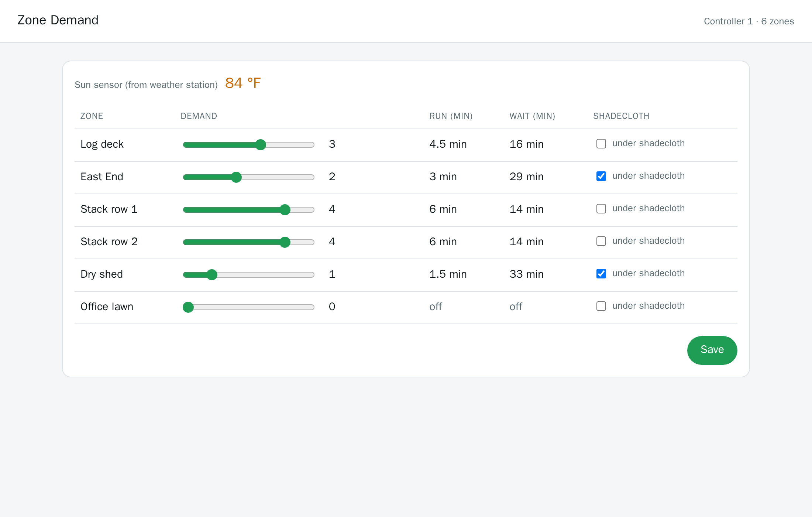Click the Stack row 2 slider handle
812x517 pixels.
(x=285, y=242)
